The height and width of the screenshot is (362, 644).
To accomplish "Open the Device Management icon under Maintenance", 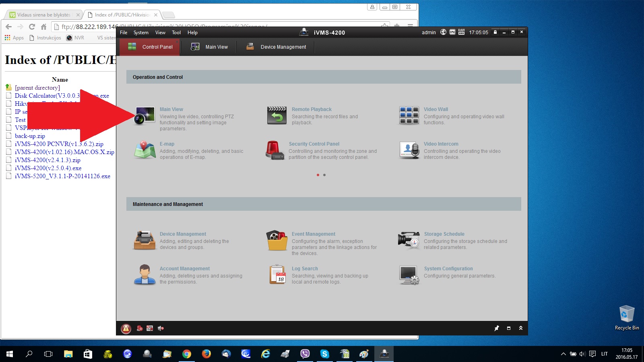I will pyautogui.click(x=144, y=240).
